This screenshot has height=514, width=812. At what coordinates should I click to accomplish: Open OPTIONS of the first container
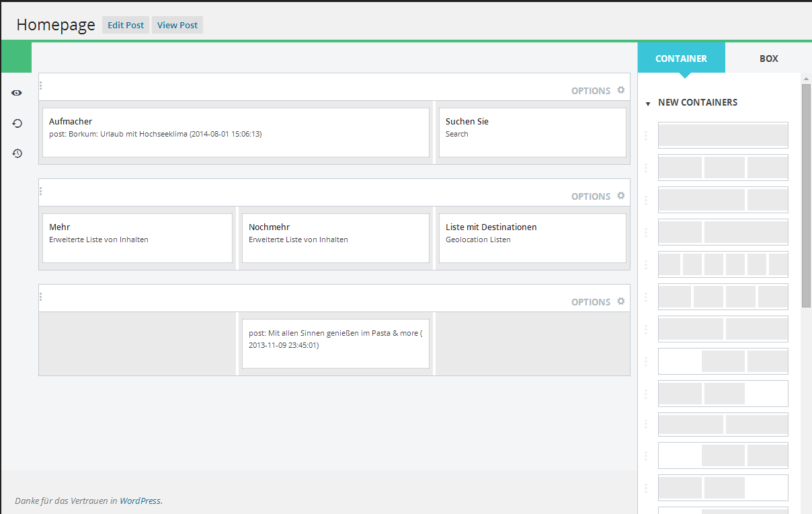[x=591, y=91]
